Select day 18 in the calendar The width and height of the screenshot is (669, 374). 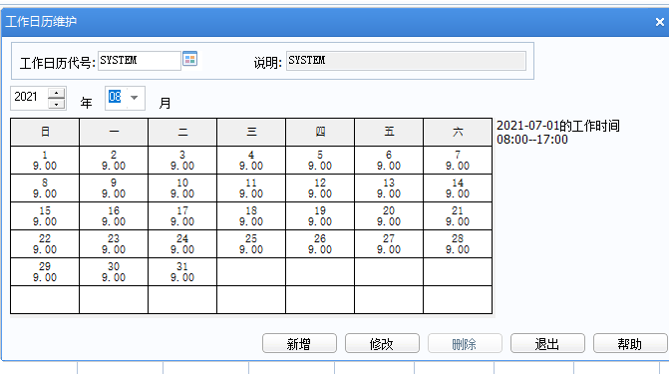tap(251, 216)
